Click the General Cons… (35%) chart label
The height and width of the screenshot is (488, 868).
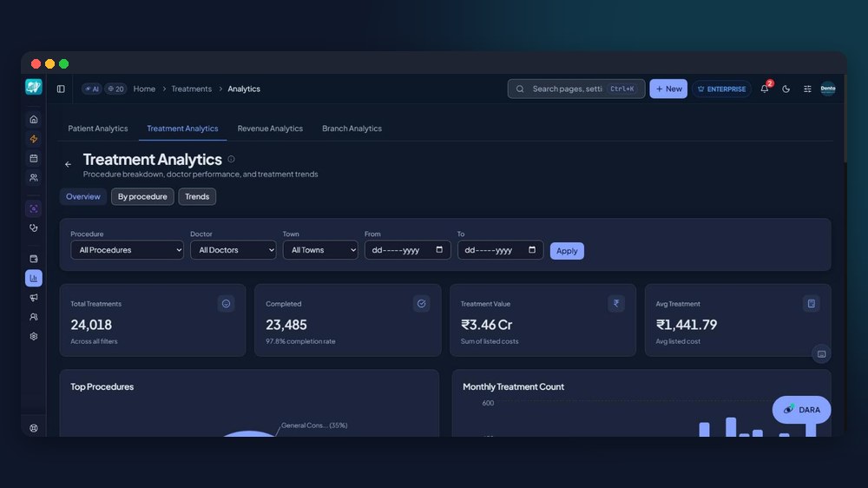[314, 425]
